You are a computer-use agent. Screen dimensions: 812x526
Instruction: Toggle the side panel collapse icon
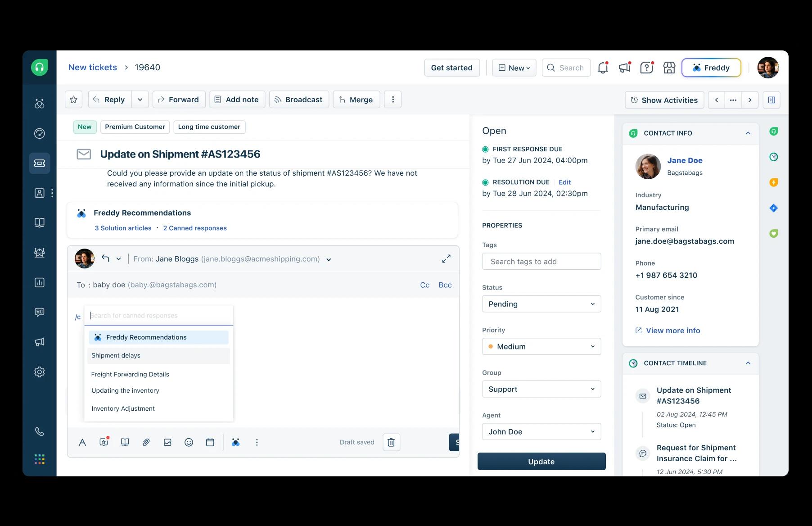[771, 100]
